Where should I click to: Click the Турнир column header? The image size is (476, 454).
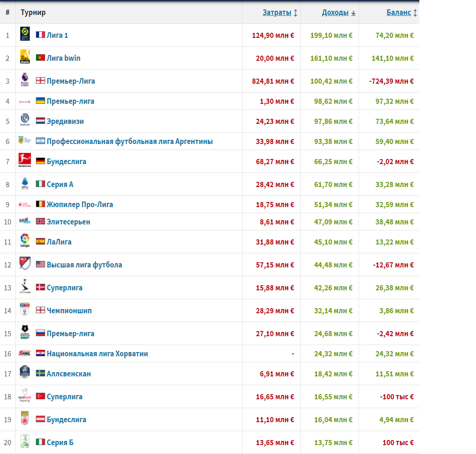click(33, 13)
